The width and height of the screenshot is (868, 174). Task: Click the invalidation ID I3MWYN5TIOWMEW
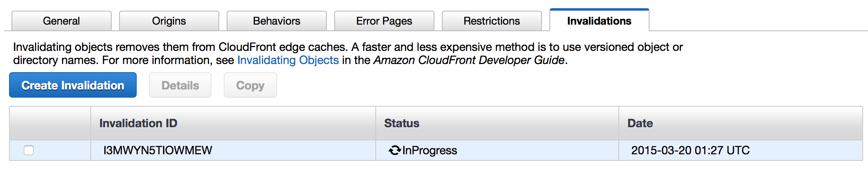(x=158, y=150)
